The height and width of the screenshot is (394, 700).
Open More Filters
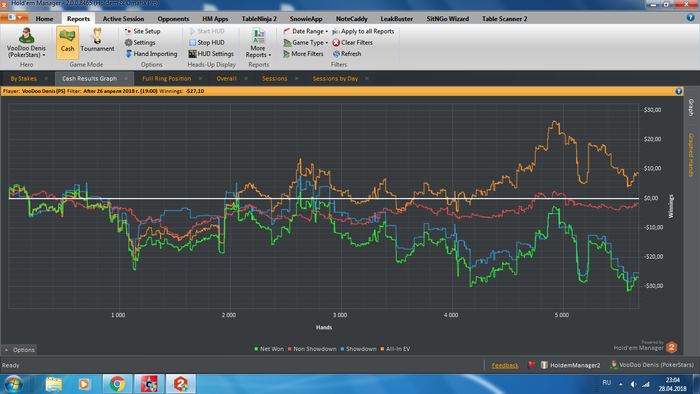(x=303, y=54)
